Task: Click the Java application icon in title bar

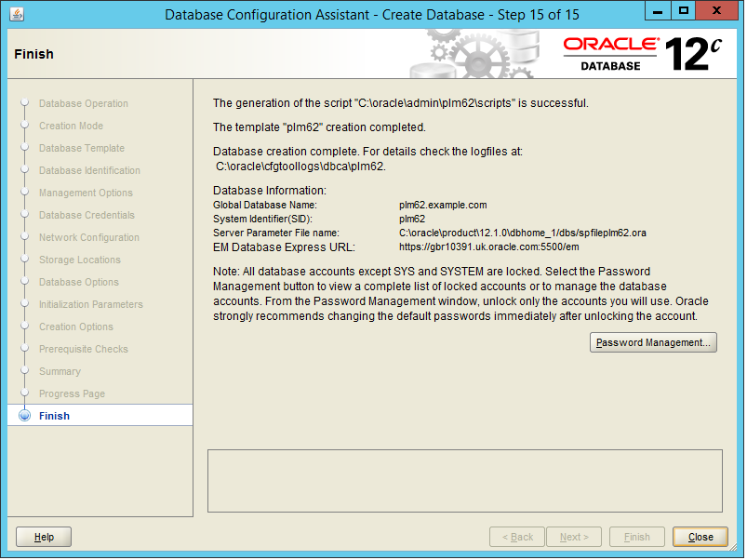Action: [x=17, y=14]
